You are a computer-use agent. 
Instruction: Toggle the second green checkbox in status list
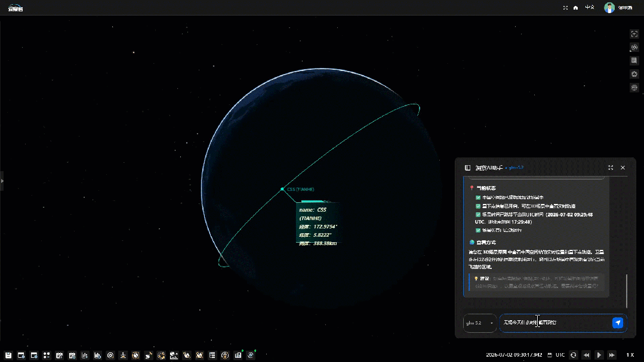click(x=478, y=206)
